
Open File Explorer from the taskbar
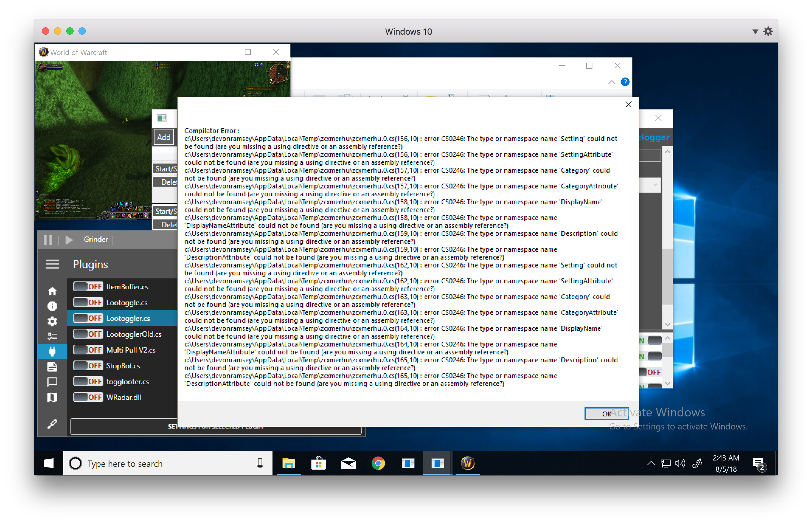(289, 464)
